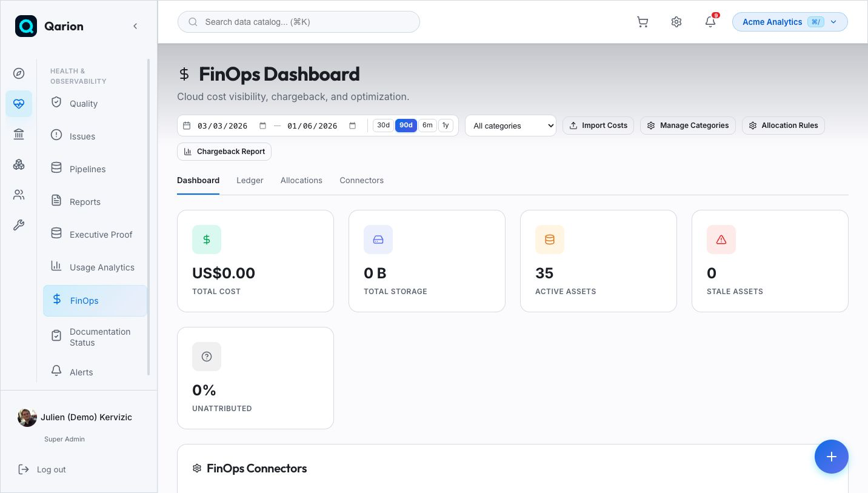868x493 pixels.
Task: Click the Usage Analytics bar chart icon
Action: click(x=56, y=266)
